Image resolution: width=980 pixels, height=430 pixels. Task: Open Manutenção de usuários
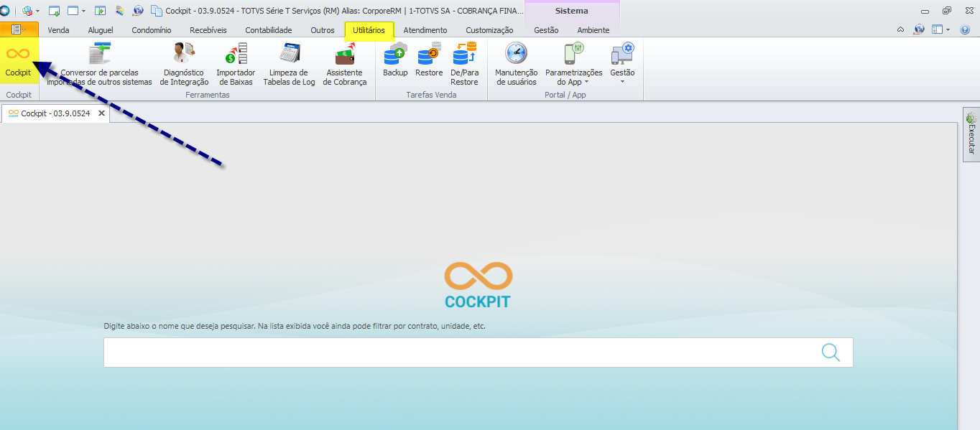click(516, 64)
